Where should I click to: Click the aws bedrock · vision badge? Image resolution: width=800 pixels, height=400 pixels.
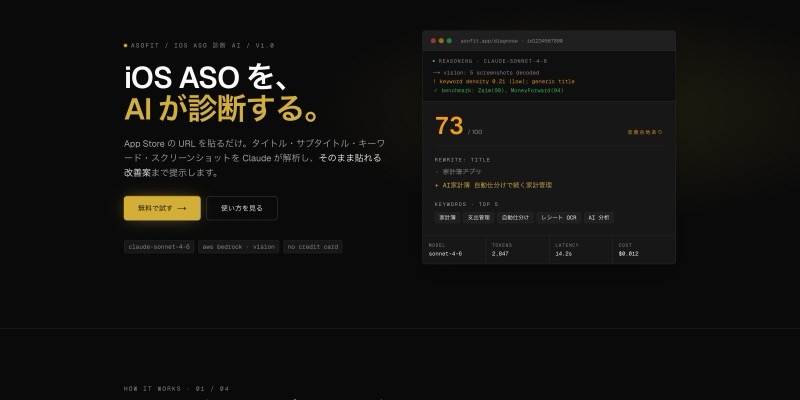tap(238, 247)
